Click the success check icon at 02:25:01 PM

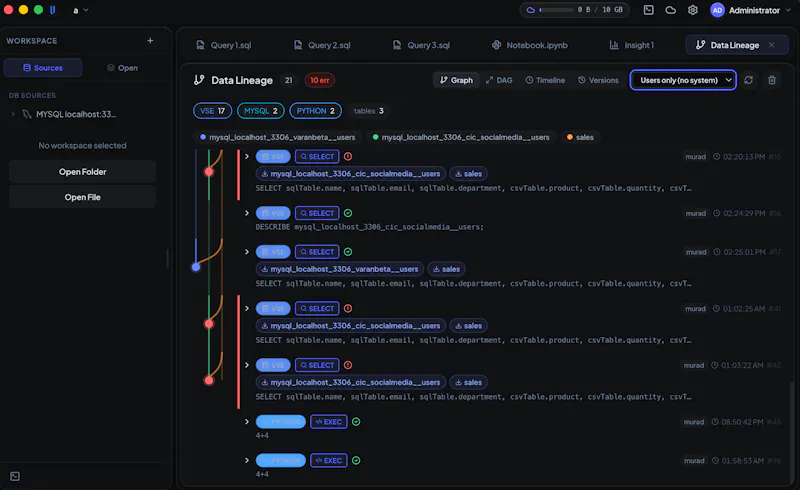click(x=348, y=252)
